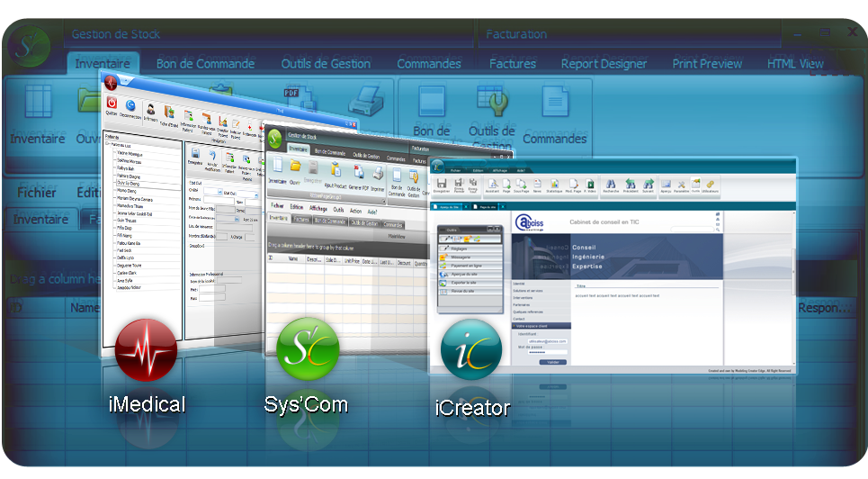Click Solutions et services link in preview
This screenshot has height=479, width=868.
click(528, 291)
